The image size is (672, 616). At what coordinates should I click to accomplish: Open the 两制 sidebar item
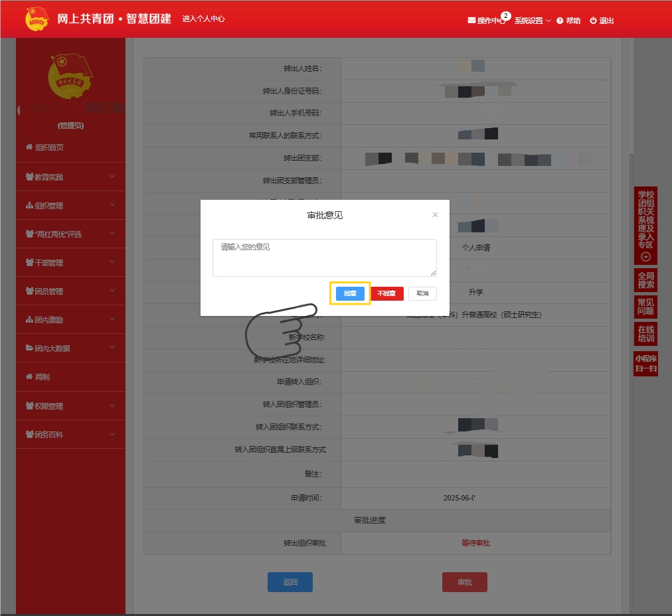click(42, 377)
